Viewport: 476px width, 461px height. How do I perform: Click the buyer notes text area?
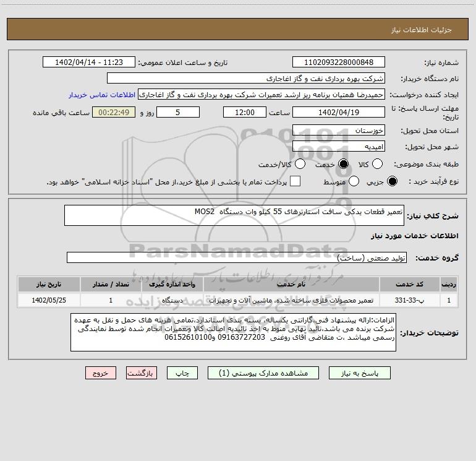pos(233,332)
